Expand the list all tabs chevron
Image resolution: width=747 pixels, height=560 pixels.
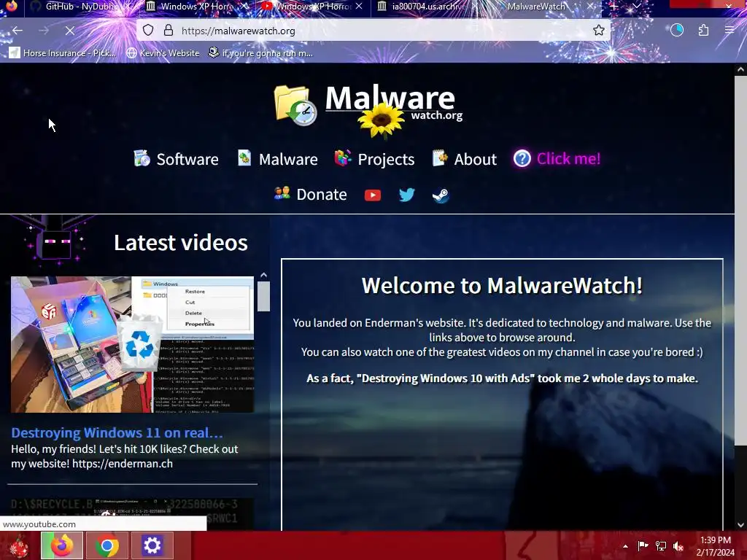(x=636, y=6)
